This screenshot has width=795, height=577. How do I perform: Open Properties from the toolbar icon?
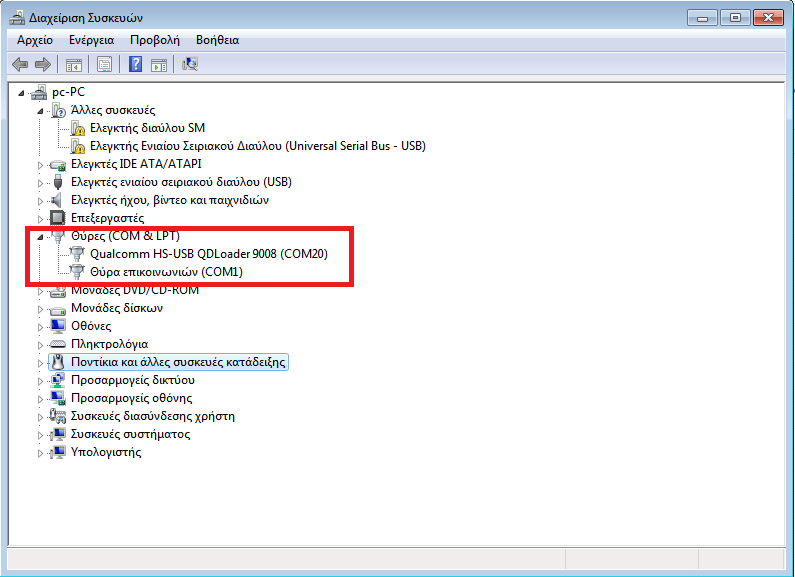[103, 65]
